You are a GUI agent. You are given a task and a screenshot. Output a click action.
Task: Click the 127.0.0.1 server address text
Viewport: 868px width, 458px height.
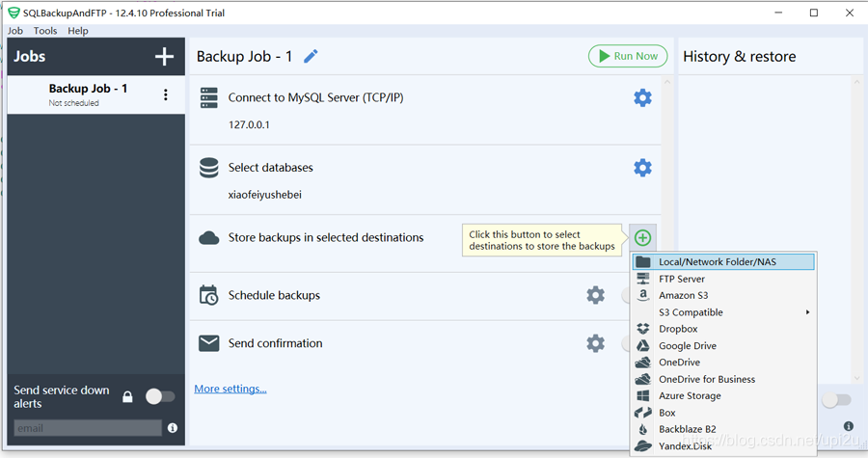coord(249,125)
